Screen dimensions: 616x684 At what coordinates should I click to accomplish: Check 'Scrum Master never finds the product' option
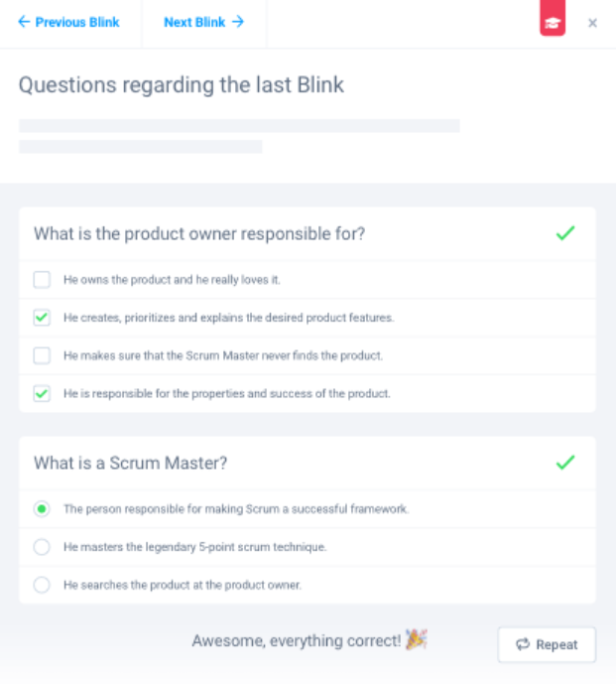42,355
